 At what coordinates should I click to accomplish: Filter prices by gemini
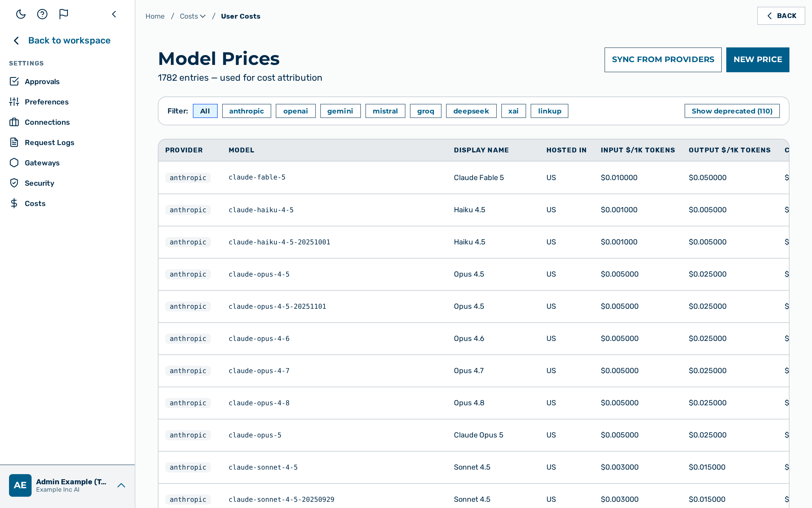coord(340,111)
